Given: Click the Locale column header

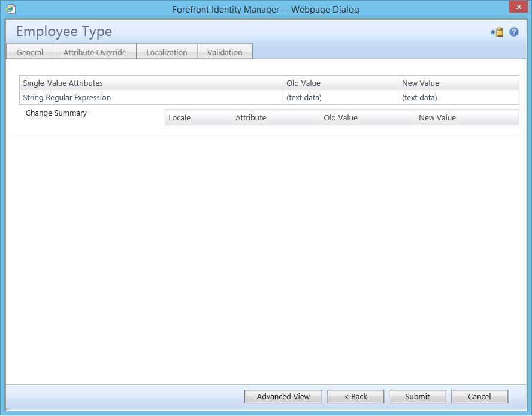Looking at the screenshot, I should (x=198, y=118).
